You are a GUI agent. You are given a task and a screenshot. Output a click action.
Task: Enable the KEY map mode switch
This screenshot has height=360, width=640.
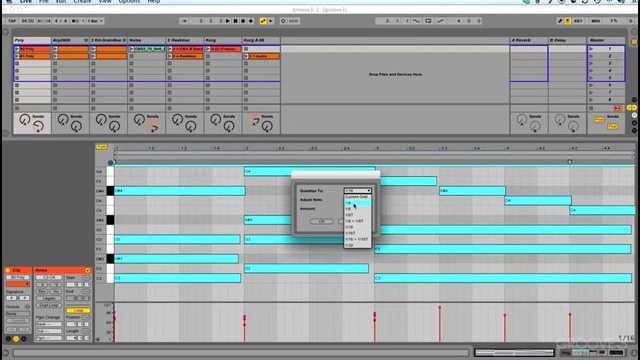coord(578,21)
